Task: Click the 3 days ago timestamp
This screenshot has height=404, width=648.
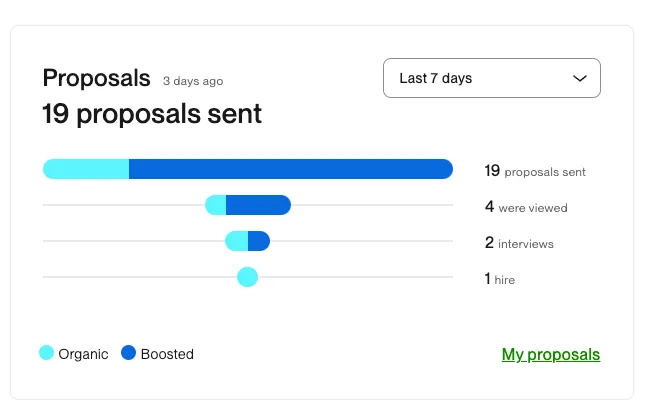Action: point(193,81)
